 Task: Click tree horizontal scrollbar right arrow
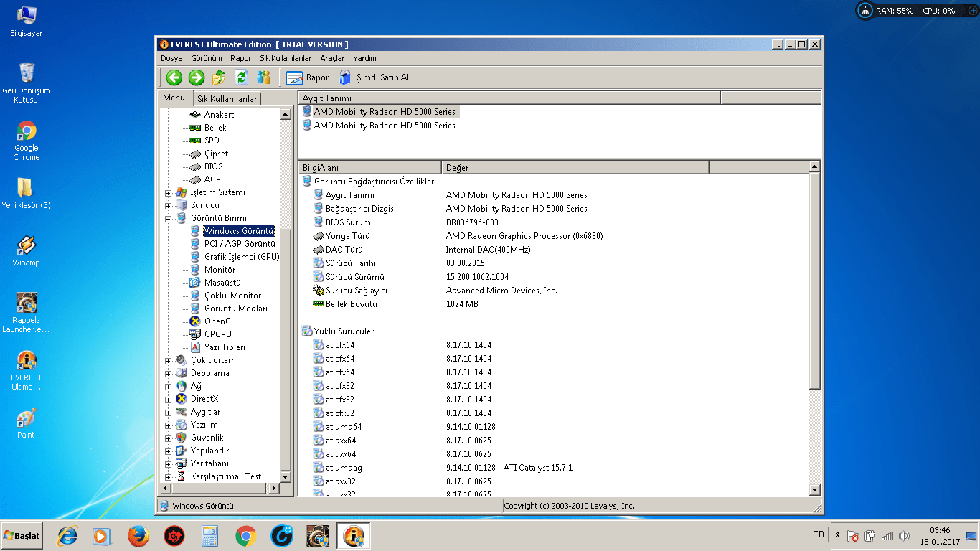pos(273,489)
